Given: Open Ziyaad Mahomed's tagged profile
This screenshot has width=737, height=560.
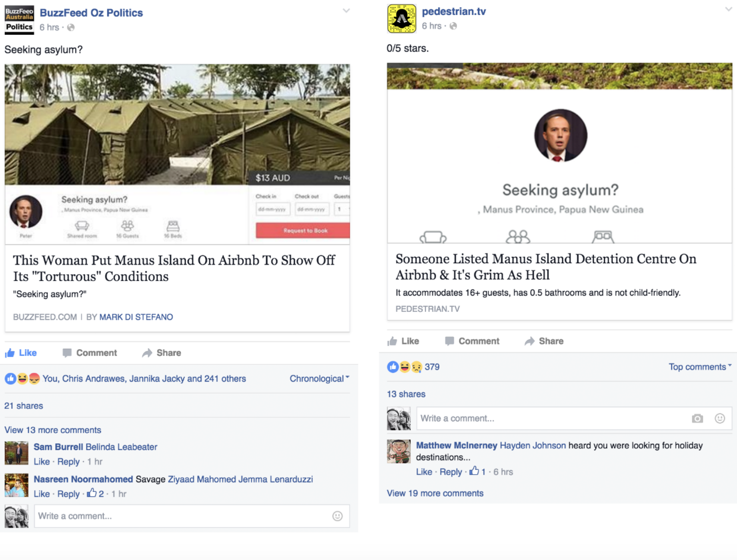Looking at the screenshot, I should coord(202,479).
